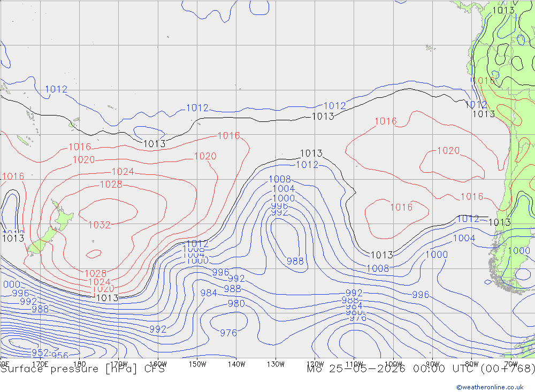Select the 'Surface pressure [hPa] CFS' title text
Image resolution: width=535 pixels, height=392 pixels.
coord(82,369)
